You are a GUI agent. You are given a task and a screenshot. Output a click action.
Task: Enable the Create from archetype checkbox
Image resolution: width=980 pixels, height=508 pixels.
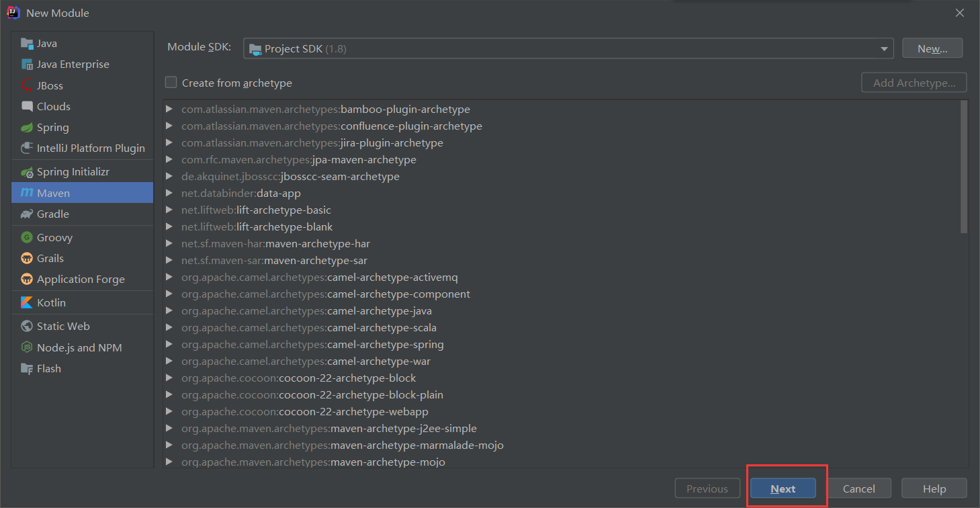tap(171, 83)
